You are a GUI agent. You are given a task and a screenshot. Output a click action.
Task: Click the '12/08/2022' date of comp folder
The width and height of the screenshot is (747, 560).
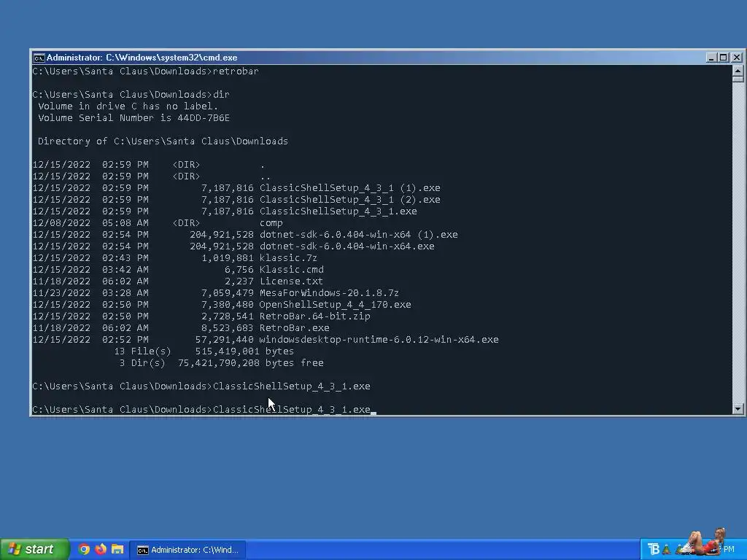61,223
